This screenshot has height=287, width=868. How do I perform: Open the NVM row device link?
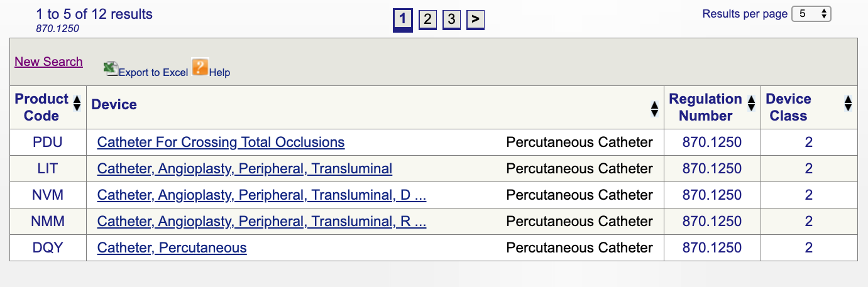coord(261,195)
